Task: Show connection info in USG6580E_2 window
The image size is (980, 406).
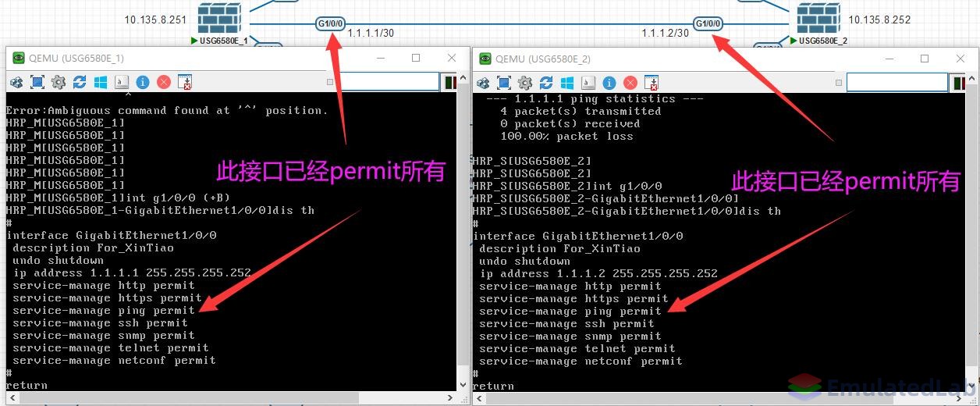Action: coord(609,83)
